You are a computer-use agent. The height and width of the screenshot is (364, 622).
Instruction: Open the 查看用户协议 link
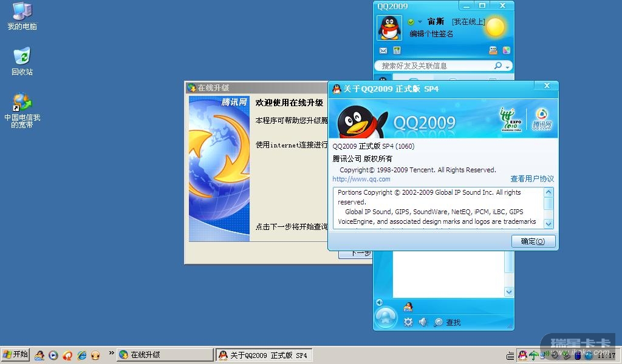(532, 178)
